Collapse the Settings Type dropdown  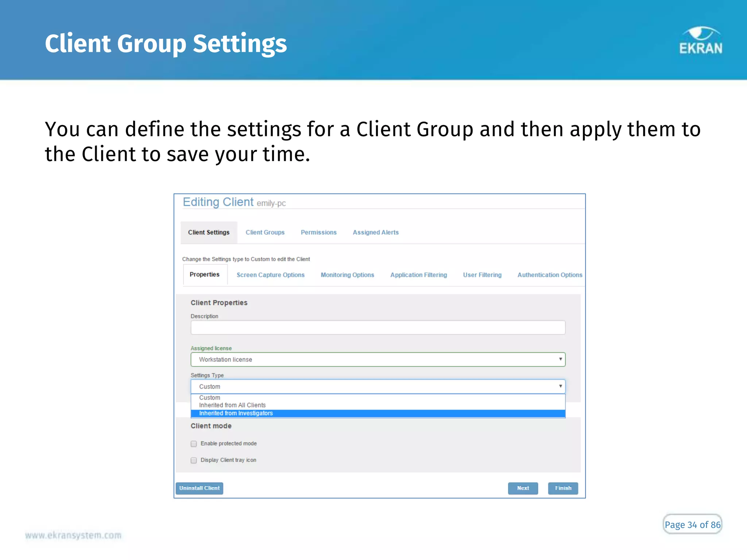(x=378, y=386)
